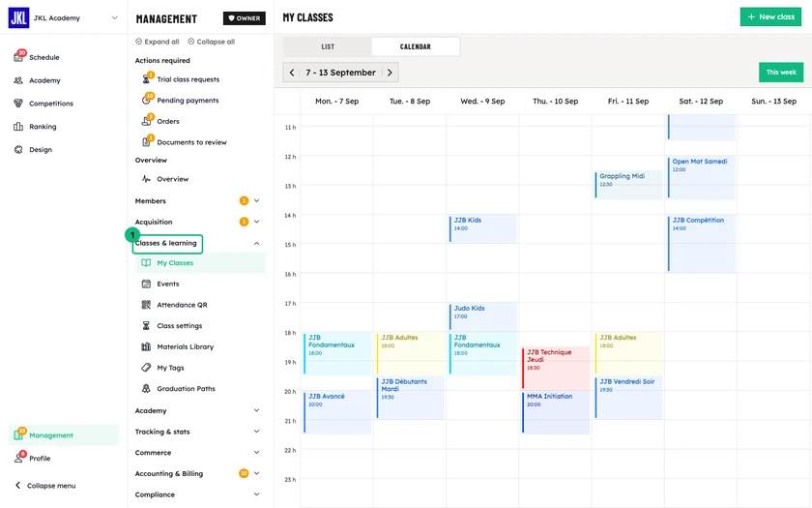Screen dimensions: 812x508
Task: Open JJB Compétition class on Saturday
Action: 701,243
